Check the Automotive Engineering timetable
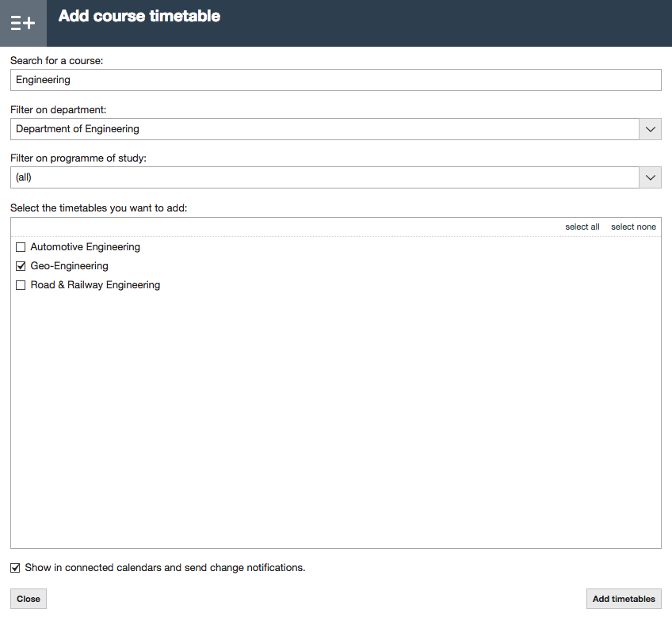 click(x=20, y=246)
